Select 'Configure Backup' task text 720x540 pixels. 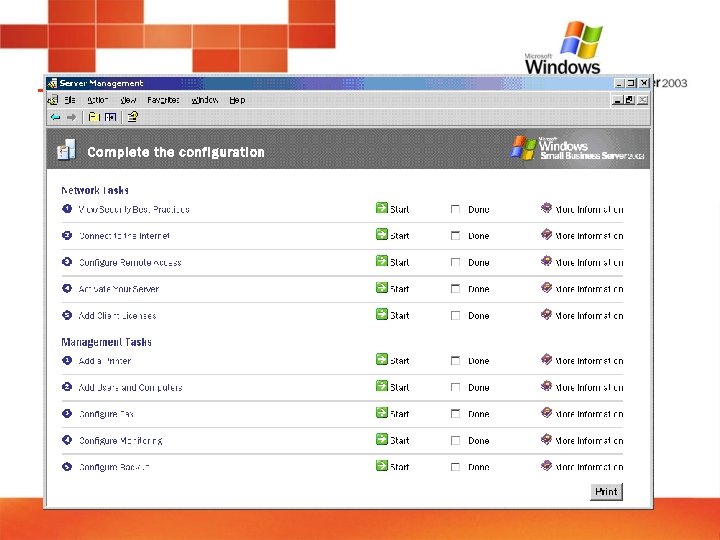click(114, 467)
